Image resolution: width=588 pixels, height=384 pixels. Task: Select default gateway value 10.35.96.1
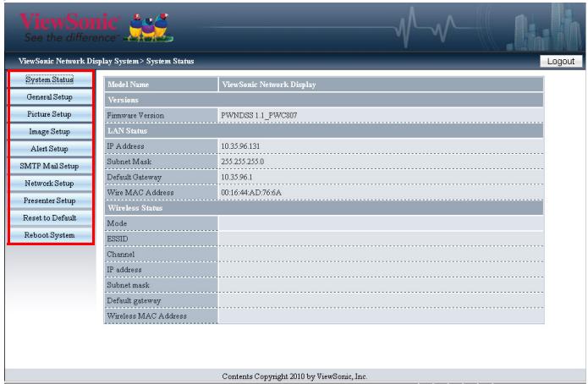pos(237,177)
